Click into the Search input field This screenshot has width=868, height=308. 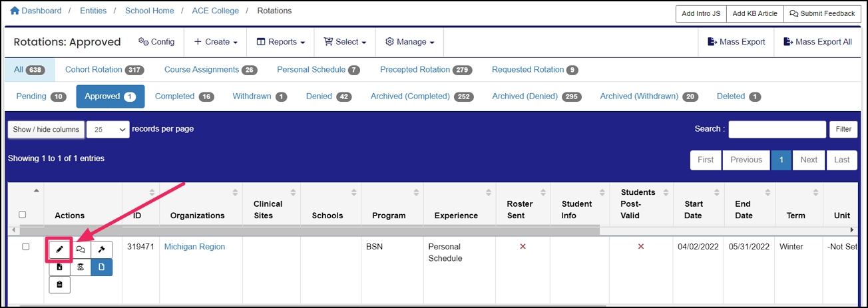[775, 129]
